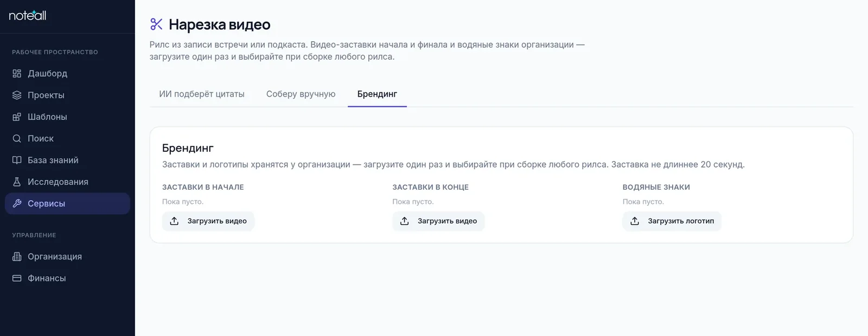Click the ЗАСТАВКИ В КОНЦЕ label

coord(430,187)
